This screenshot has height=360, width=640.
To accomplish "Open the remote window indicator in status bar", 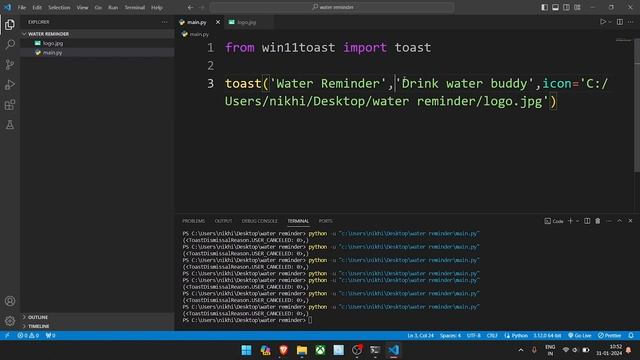I will pyautogui.click(x=7, y=336).
